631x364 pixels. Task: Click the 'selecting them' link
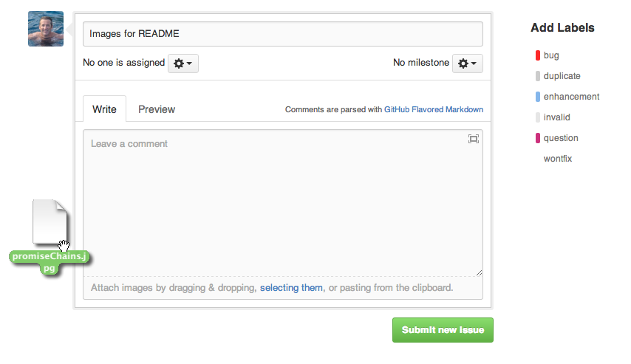[291, 288]
